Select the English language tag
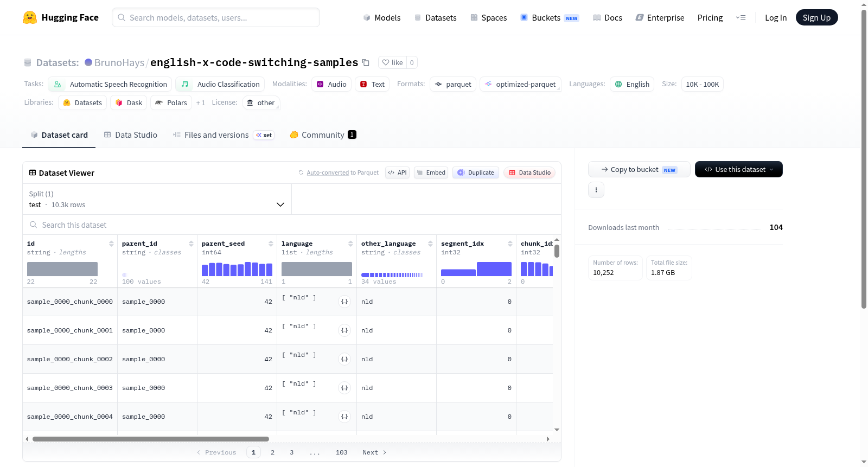Viewport: 868px width, 467px height. [632, 84]
